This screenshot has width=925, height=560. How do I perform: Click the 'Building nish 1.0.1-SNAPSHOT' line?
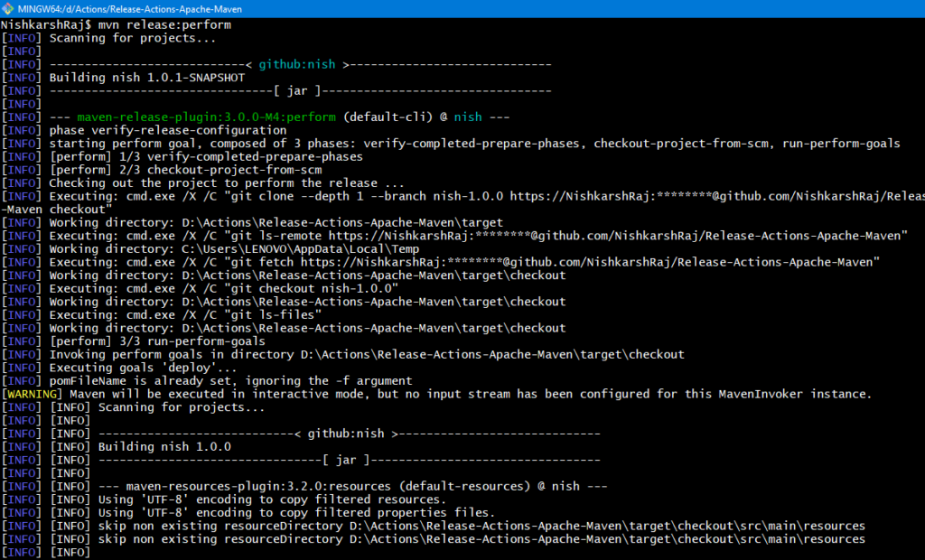(x=147, y=79)
